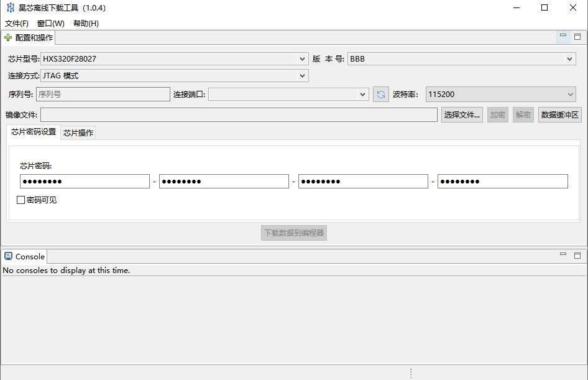The width and height of the screenshot is (588, 380).
Task: Minimize the Console panel
Action: tap(563, 255)
